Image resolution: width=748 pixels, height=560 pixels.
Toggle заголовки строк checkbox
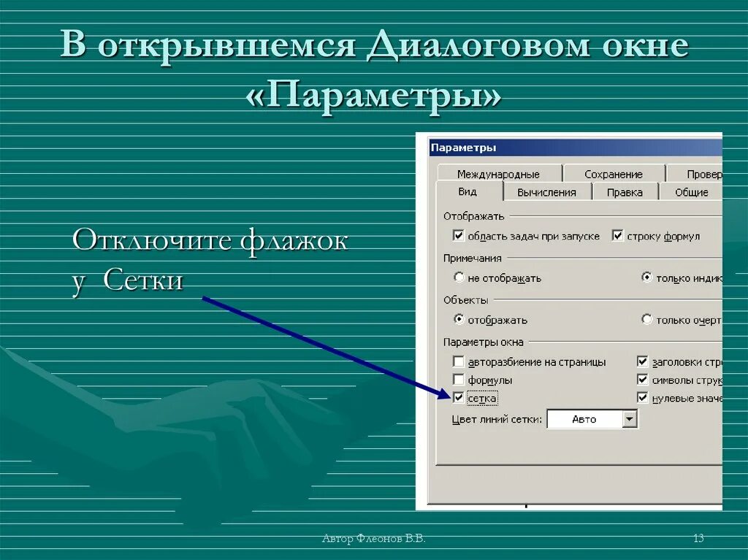[x=643, y=361]
